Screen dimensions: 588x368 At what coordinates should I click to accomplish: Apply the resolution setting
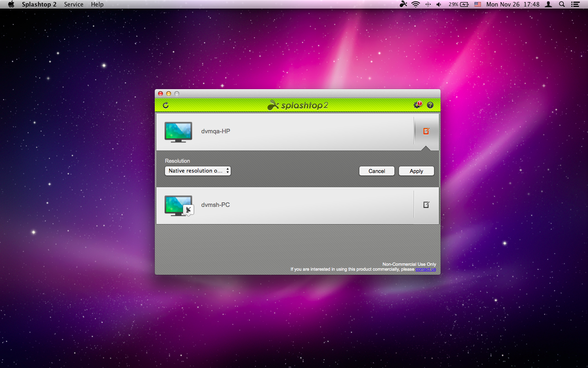coord(416,171)
